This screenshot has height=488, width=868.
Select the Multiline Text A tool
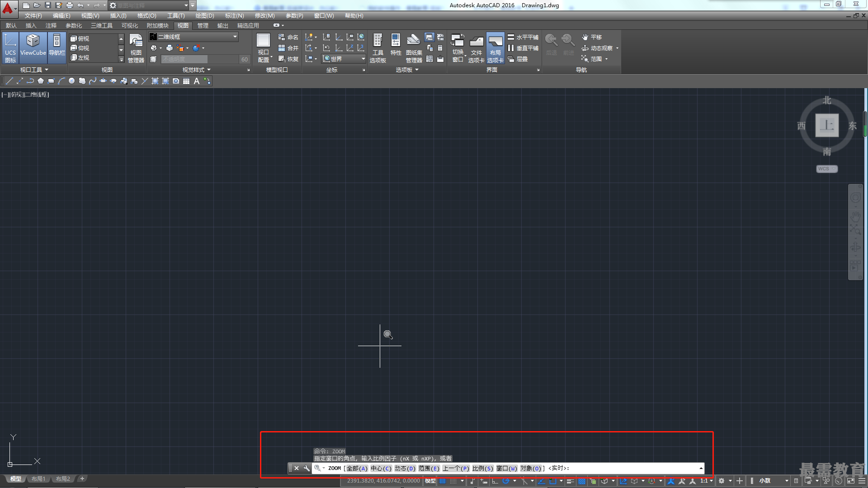click(197, 81)
